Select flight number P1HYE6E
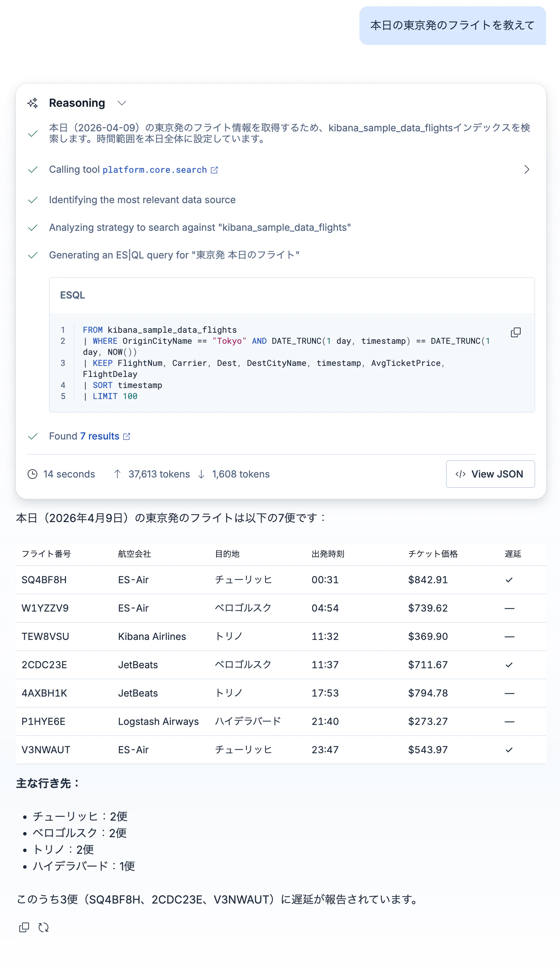 click(x=44, y=722)
